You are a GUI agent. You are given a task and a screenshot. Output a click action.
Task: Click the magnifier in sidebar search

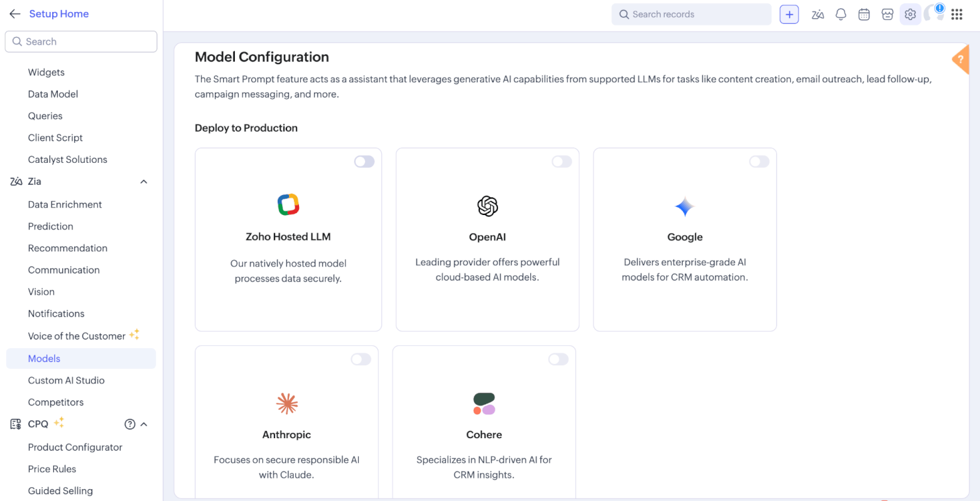tap(17, 41)
